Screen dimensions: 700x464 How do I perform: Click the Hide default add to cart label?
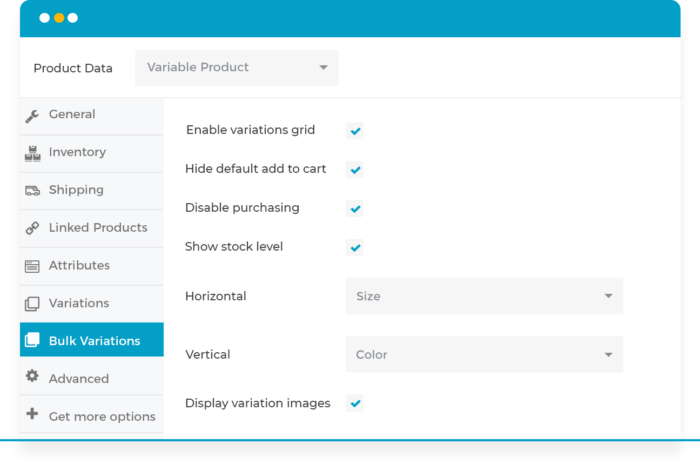pos(255,169)
